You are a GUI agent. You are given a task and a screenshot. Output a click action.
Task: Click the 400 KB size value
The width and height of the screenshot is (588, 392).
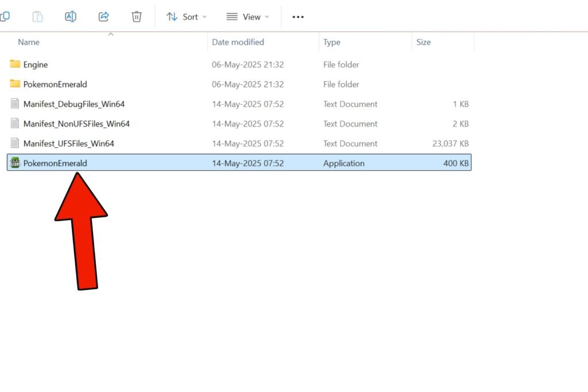456,163
